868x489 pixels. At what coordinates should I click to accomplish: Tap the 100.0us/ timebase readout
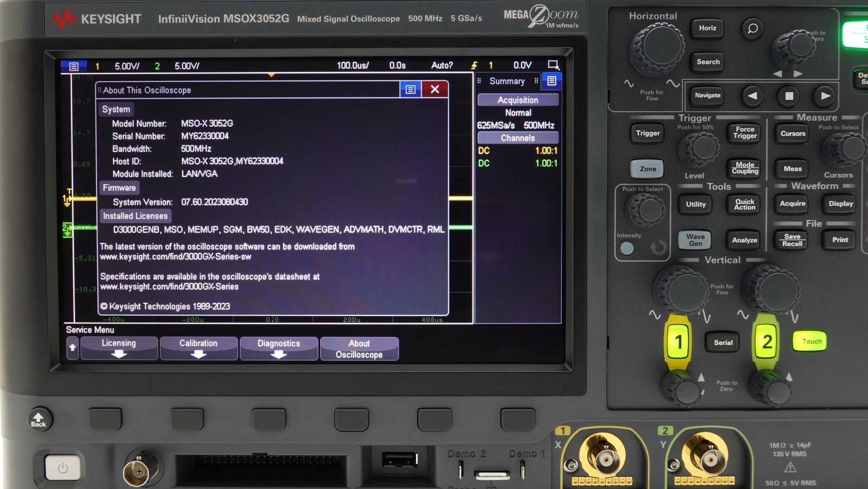353,66
